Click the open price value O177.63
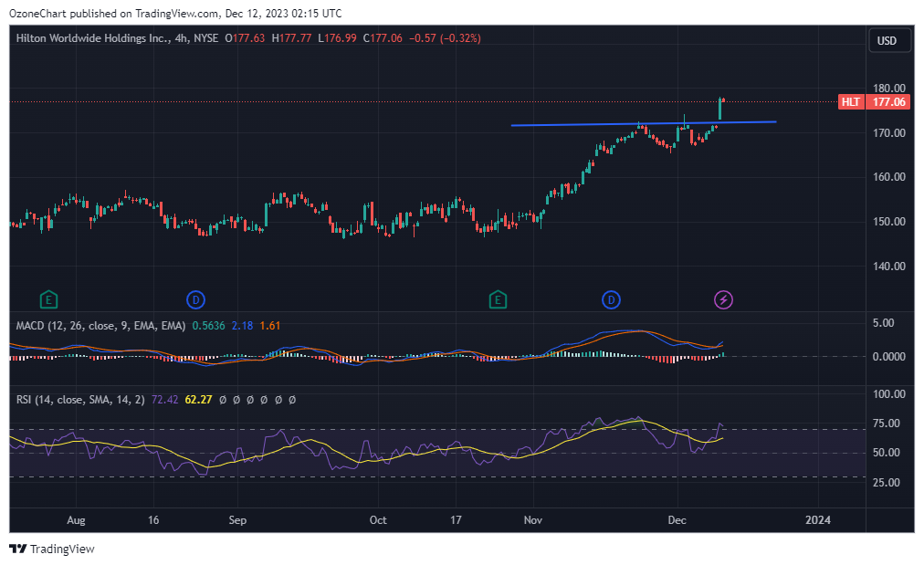This screenshot has width=924, height=565. pyautogui.click(x=245, y=38)
